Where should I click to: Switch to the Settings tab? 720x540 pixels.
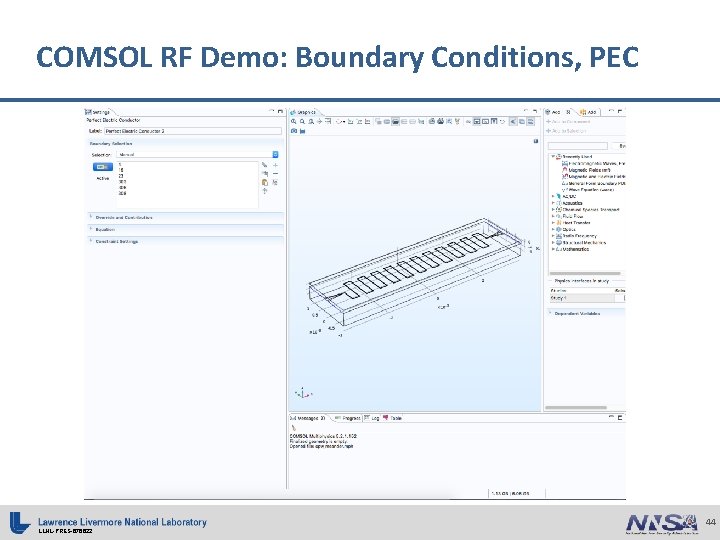[98, 112]
